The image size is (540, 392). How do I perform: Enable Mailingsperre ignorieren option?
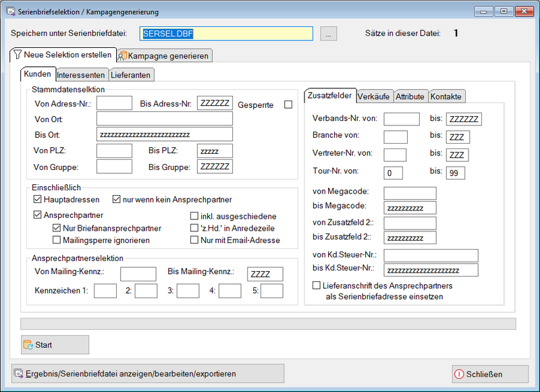pyautogui.click(x=57, y=240)
